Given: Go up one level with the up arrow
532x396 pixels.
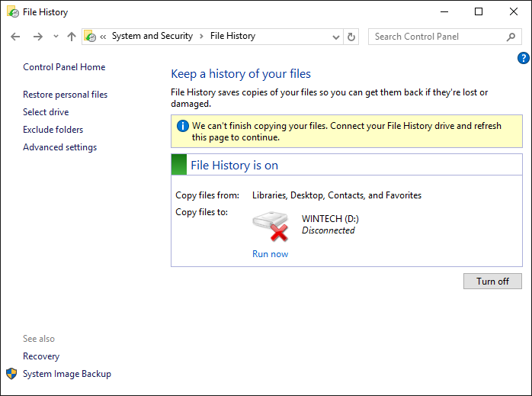Looking at the screenshot, I should pyautogui.click(x=72, y=37).
